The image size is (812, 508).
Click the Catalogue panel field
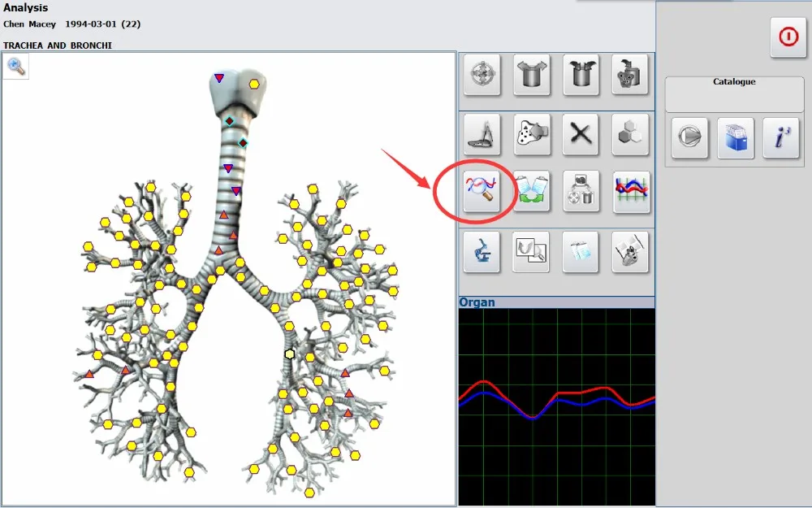tap(734, 94)
